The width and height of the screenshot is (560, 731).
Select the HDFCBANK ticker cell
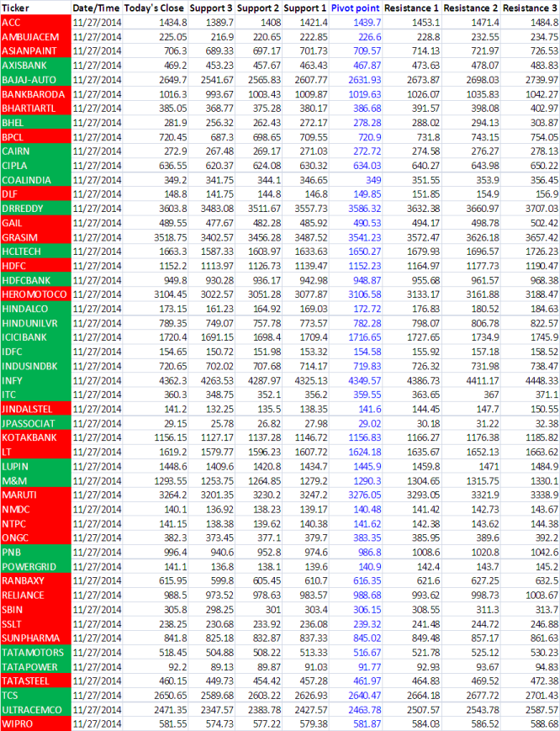(35, 280)
